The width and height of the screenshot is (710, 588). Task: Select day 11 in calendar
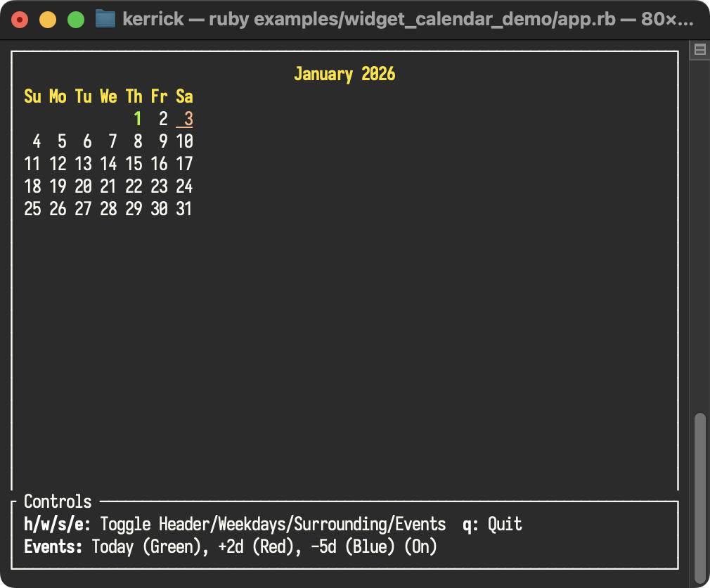pyautogui.click(x=32, y=164)
